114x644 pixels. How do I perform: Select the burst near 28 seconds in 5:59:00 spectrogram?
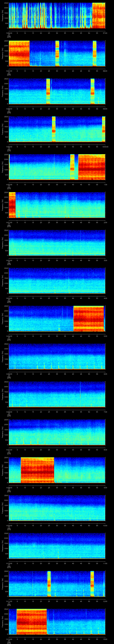54,129
